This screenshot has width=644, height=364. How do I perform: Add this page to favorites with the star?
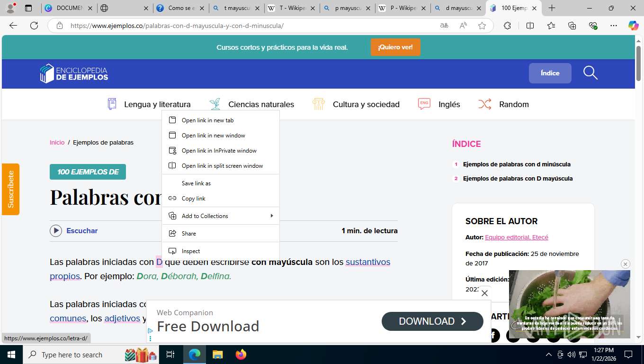(482, 26)
